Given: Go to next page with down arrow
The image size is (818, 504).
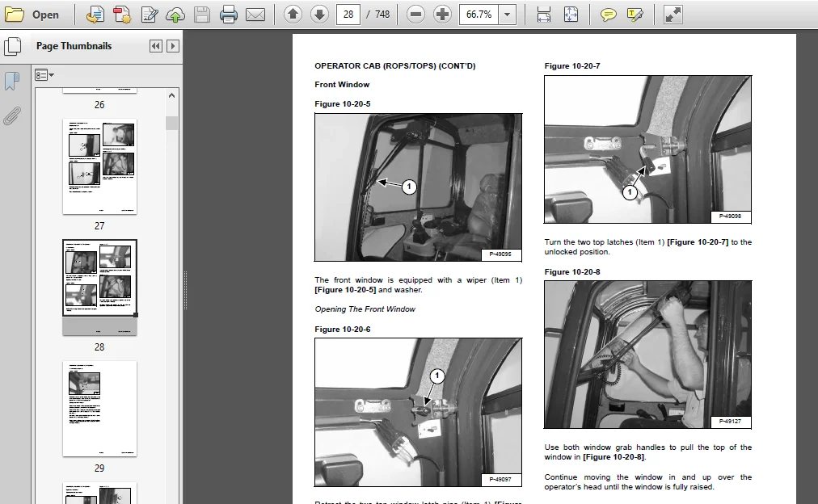Looking at the screenshot, I should pos(319,14).
